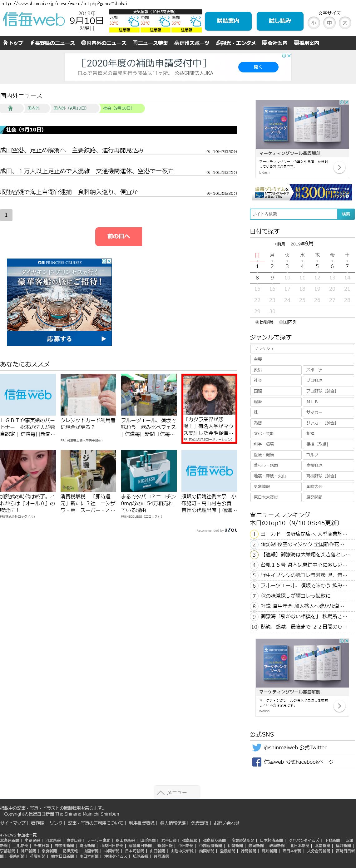Click the Princess Cruises ad close icon
Screen dimensions: 356x868
[109, 261]
